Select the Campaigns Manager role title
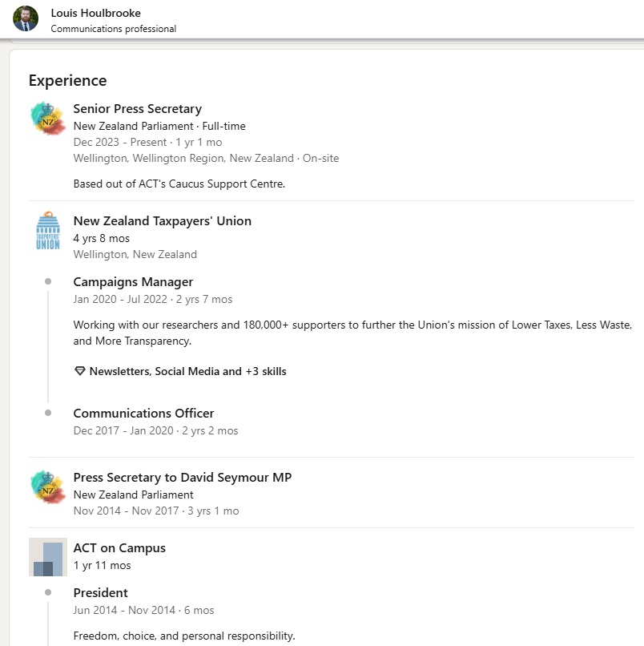644x646 pixels. 133,282
